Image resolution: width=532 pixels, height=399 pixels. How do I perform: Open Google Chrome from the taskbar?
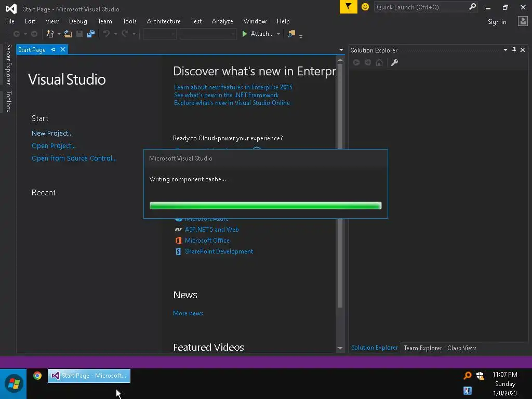coord(37,376)
